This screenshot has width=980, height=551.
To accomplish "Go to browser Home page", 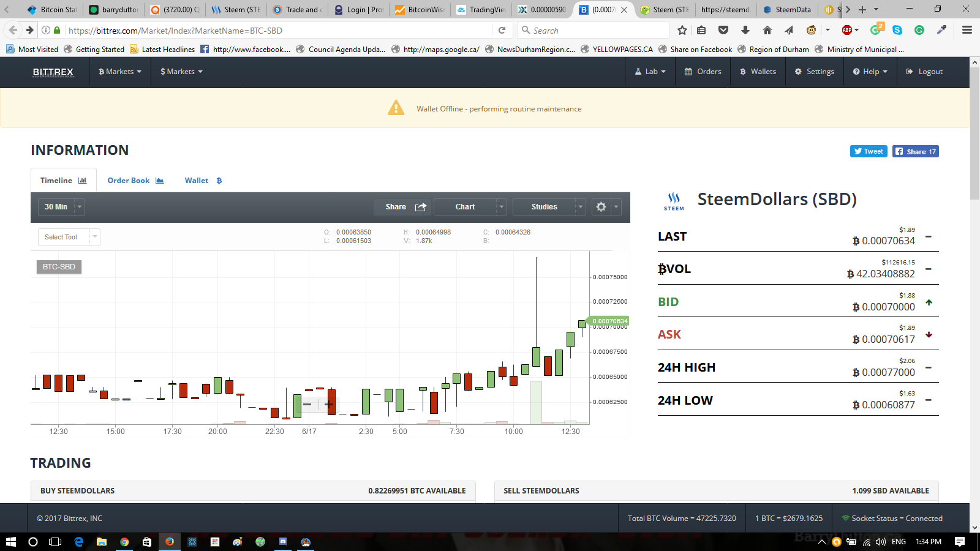I will [x=767, y=30].
